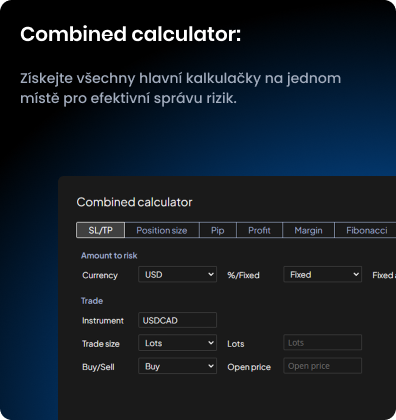Screen dimensions: 396x420
Task: Click the chevron on Trade size dropdown
Action: pyautogui.click(x=211, y=343)
